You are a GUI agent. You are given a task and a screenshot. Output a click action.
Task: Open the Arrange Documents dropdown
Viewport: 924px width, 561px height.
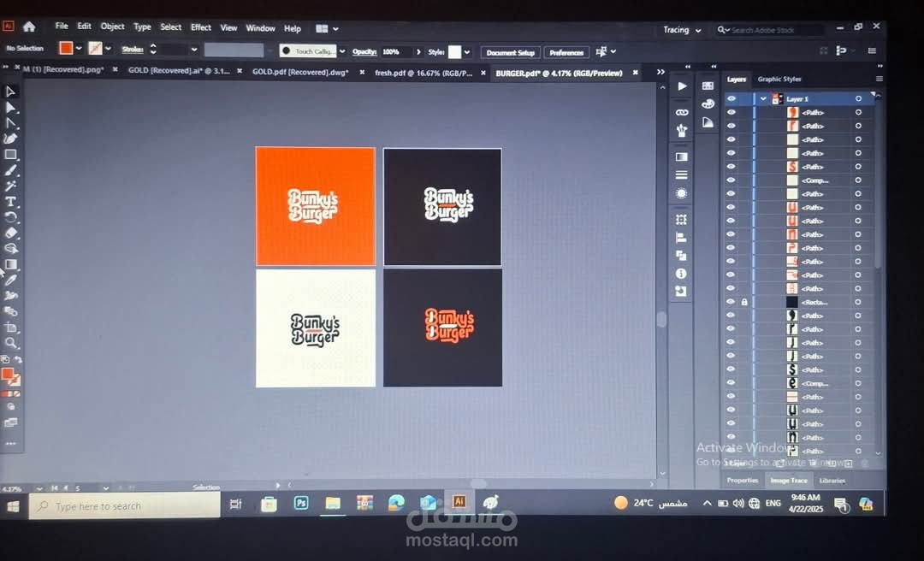click(x=327, y=28)
